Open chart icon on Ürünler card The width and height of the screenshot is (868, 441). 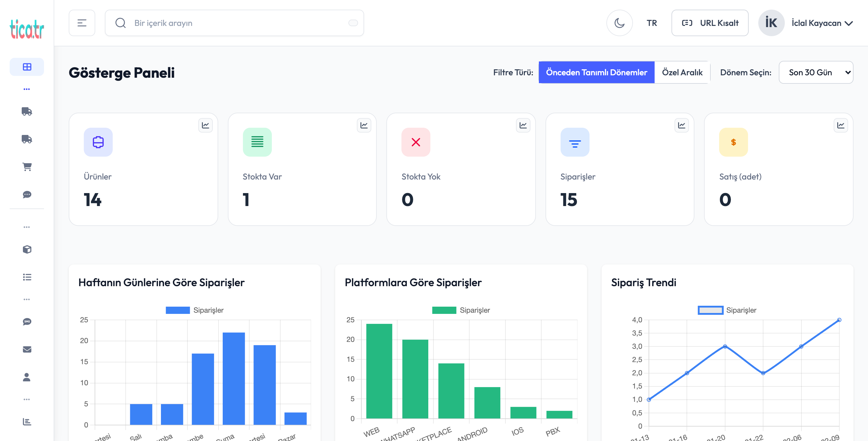click(205, 125)
